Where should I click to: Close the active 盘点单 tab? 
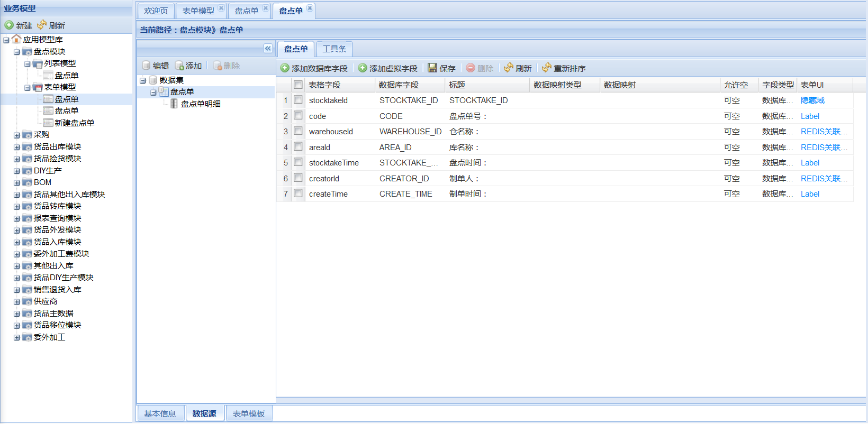[310, 8]
